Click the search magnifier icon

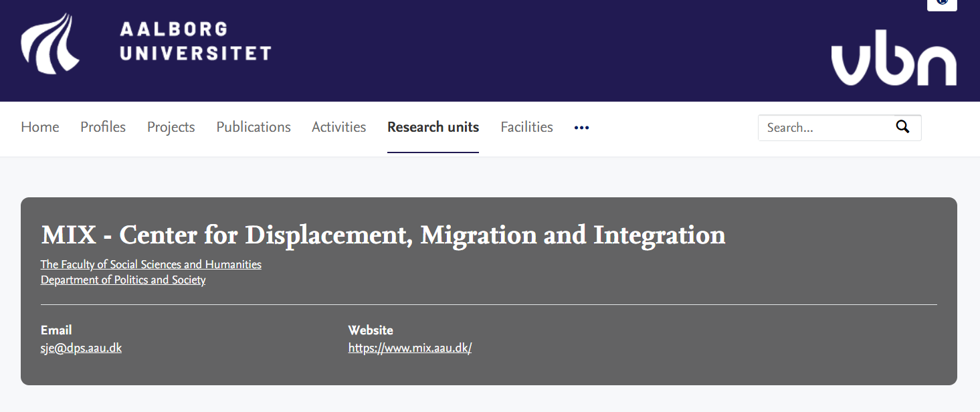click(902, 127)
